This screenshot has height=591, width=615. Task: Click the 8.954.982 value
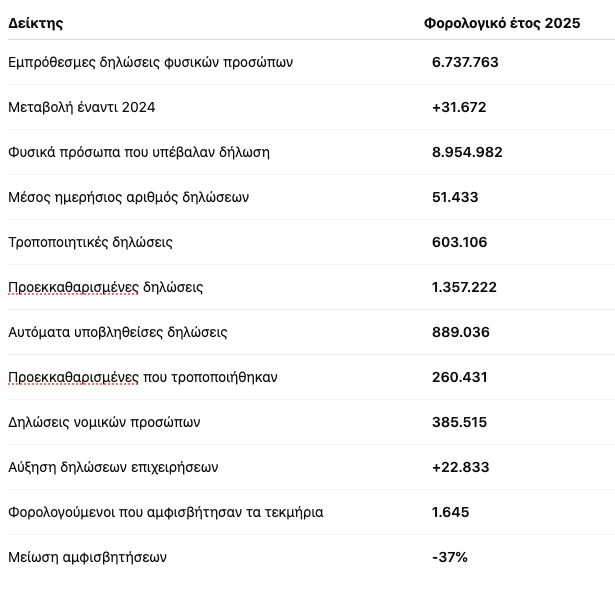(x=467, y=152)
